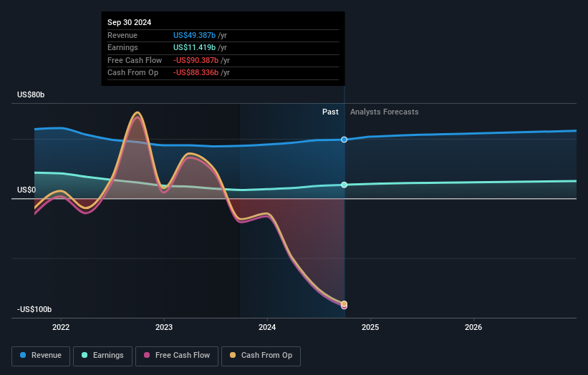The height and width of the screenshot is (375, 588).
Task: Click the Earnings row label in tooltip
Action: [x=122, y=47]
